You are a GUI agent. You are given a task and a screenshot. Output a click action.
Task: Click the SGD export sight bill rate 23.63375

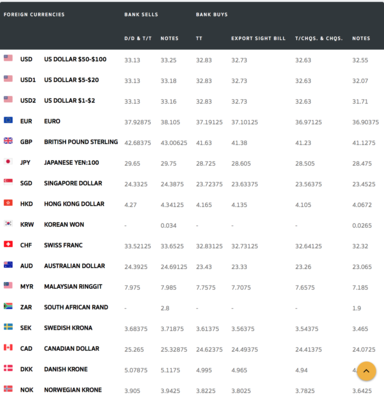[x=245, y=184]
